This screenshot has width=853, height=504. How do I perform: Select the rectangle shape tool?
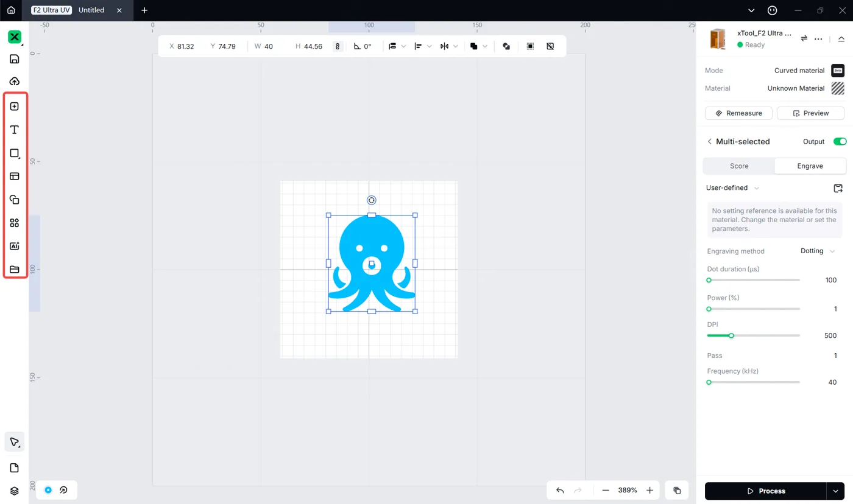15,153
